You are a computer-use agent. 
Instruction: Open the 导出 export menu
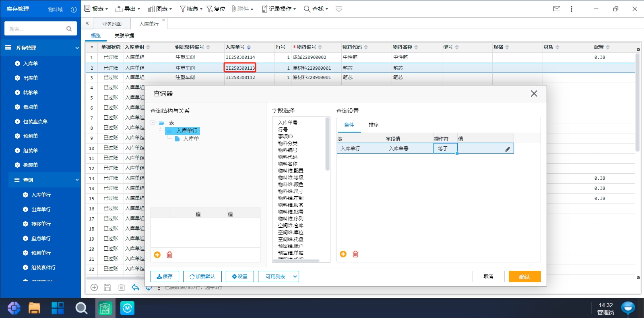coord(128,9)
